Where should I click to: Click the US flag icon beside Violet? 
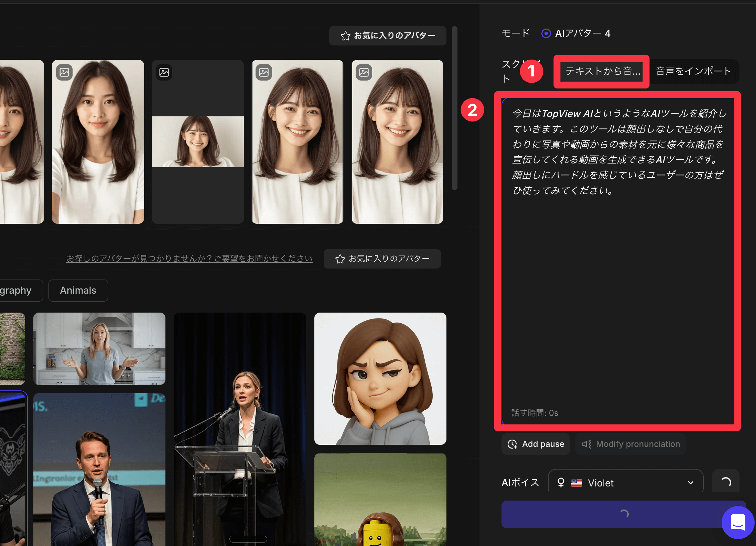(x=576, y=482)
